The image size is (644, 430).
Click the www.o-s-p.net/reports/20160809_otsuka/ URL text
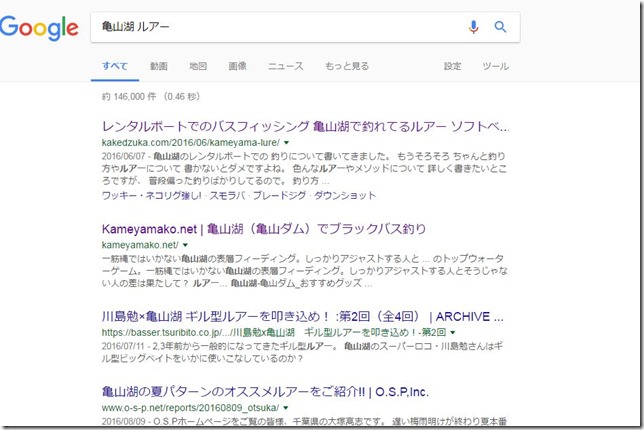coord(190,408)
